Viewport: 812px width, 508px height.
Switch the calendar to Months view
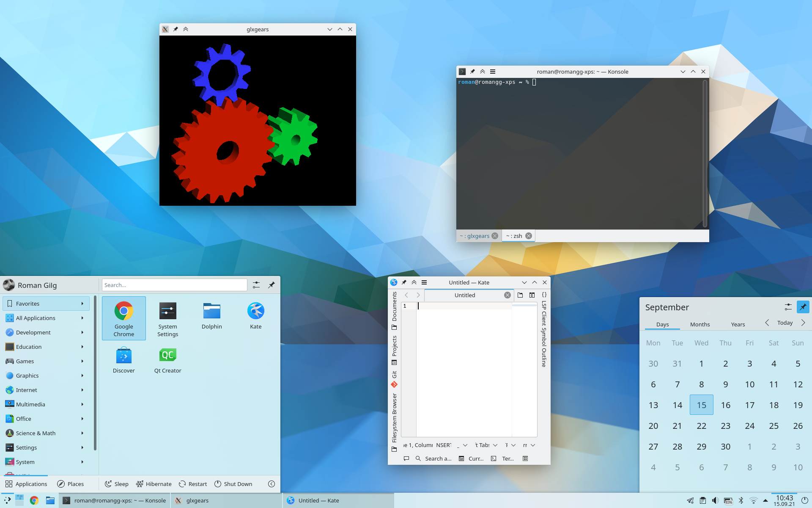pos(700,324)
